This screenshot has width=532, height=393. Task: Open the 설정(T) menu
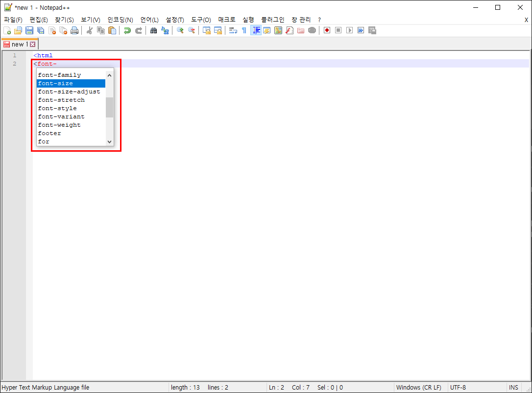point(175,20)
